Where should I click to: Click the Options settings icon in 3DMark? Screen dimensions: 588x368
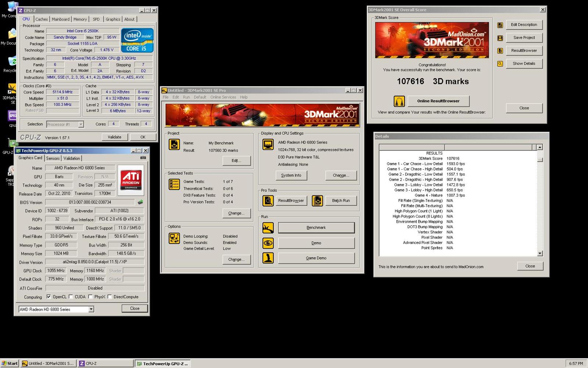pyautogui.click(x=174, y=238)
